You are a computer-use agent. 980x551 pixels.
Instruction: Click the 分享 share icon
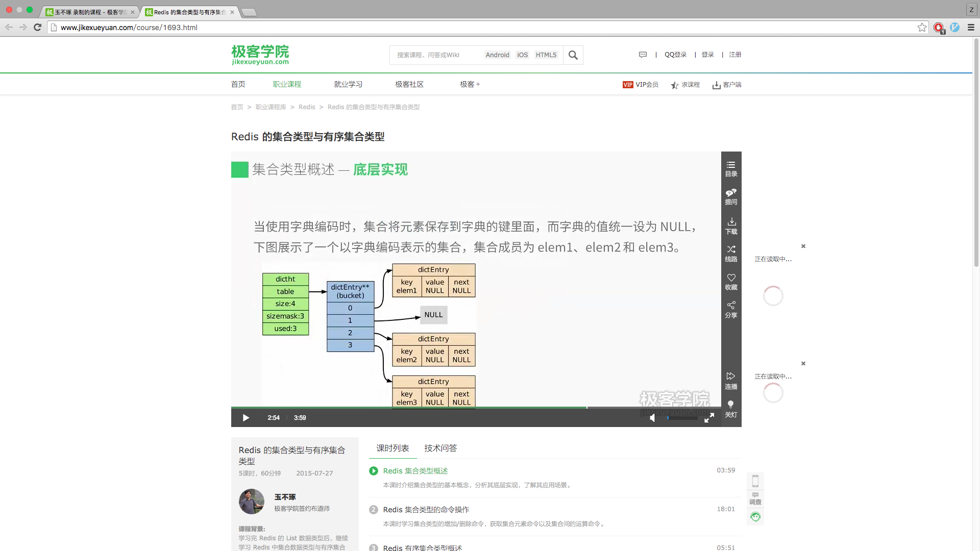coord(731,309)
